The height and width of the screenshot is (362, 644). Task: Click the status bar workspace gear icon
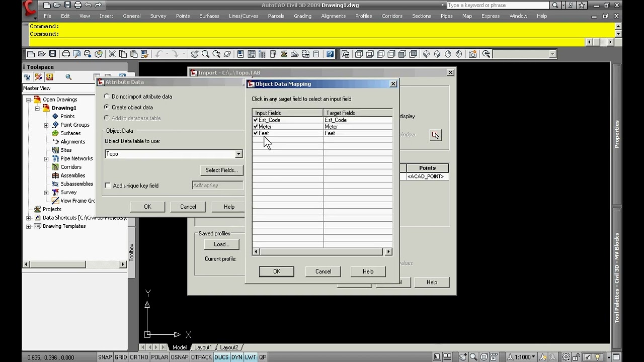[566, 357]
